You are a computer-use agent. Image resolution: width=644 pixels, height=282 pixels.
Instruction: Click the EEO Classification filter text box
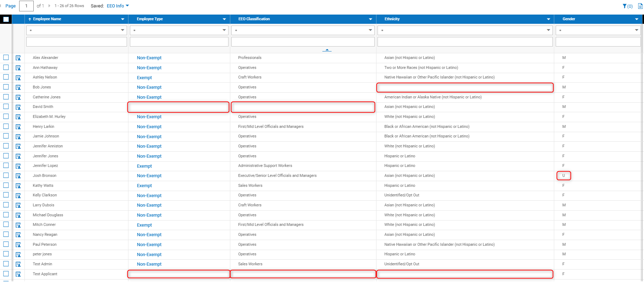[303, 42]
